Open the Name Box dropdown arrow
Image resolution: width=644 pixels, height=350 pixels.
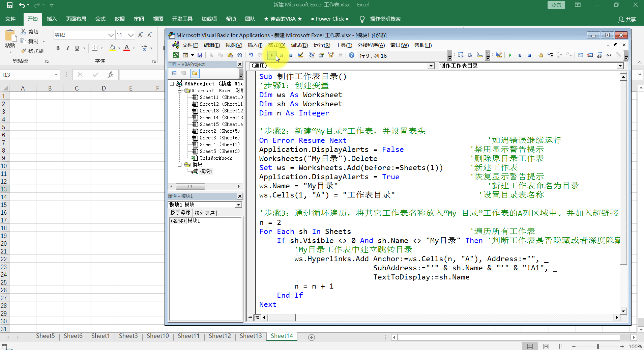56,75
